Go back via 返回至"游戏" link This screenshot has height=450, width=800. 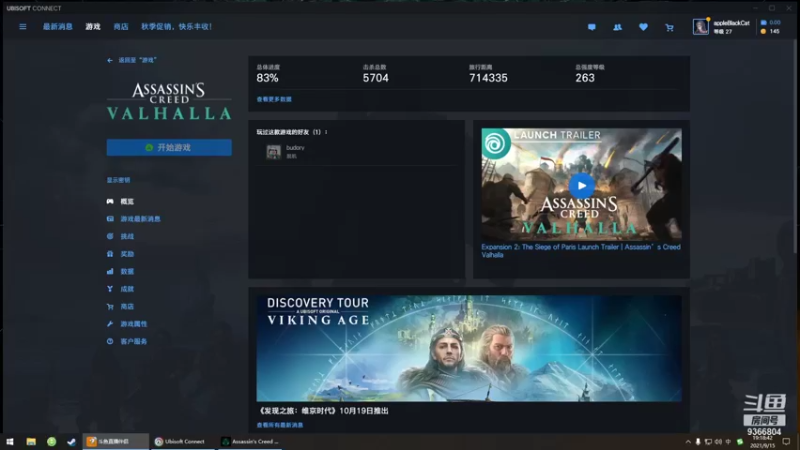pos(132,60)
